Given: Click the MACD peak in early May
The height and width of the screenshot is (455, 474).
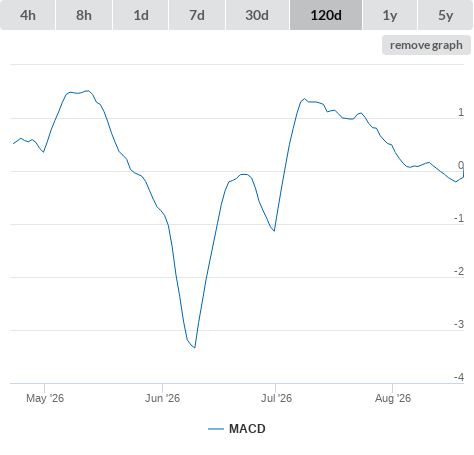Looking at the screenshot, I should coord(88,90).
